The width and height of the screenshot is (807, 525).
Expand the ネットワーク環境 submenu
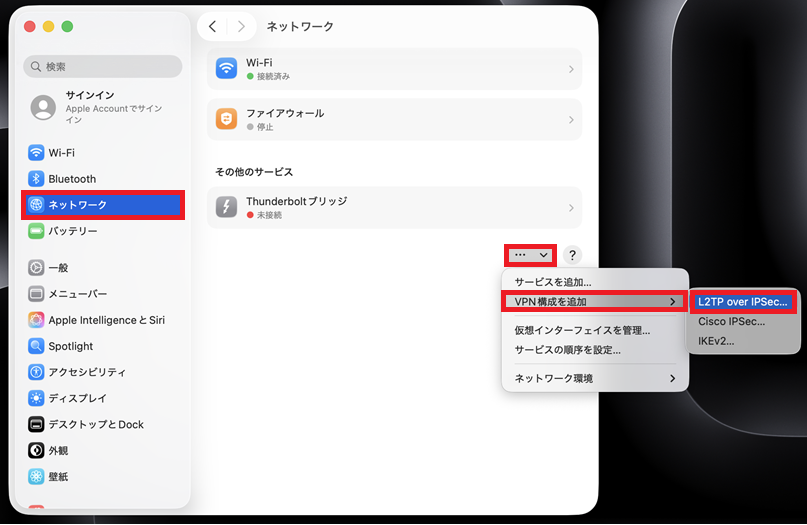coord(594,378)
